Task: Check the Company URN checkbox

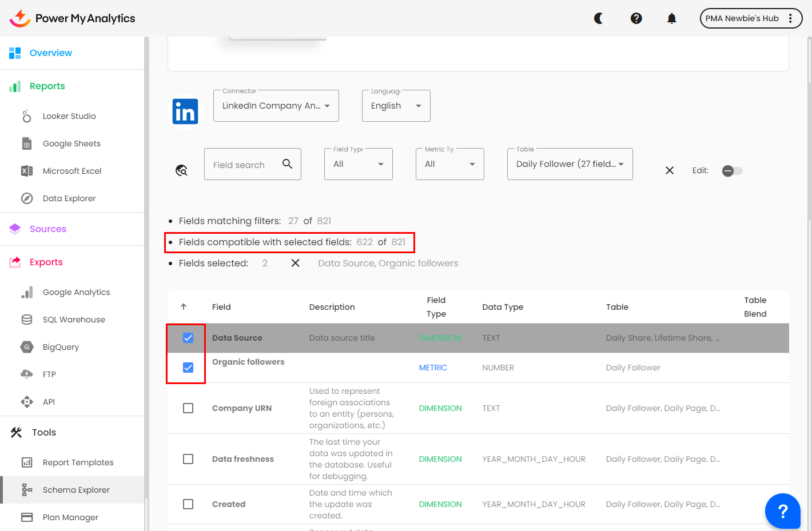Action: coord(188,408)
